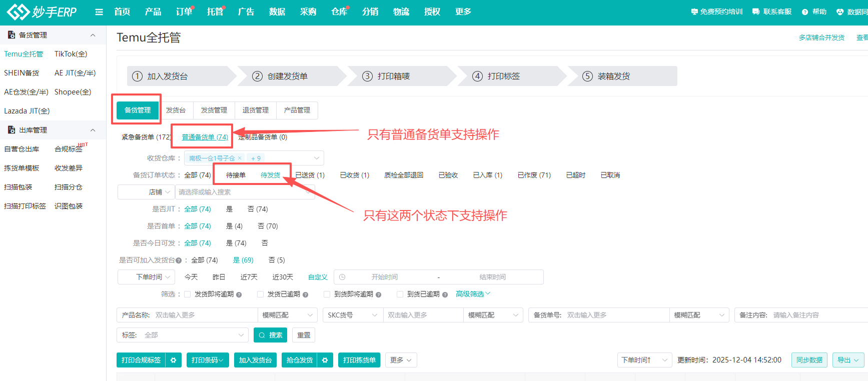Change the 下单时间 sort order dropdown
This screenshot has height=381, width=868.
[644, 360]
